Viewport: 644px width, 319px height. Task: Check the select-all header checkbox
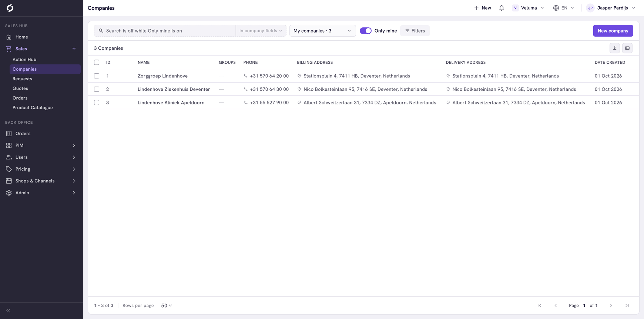coord(97,63)
